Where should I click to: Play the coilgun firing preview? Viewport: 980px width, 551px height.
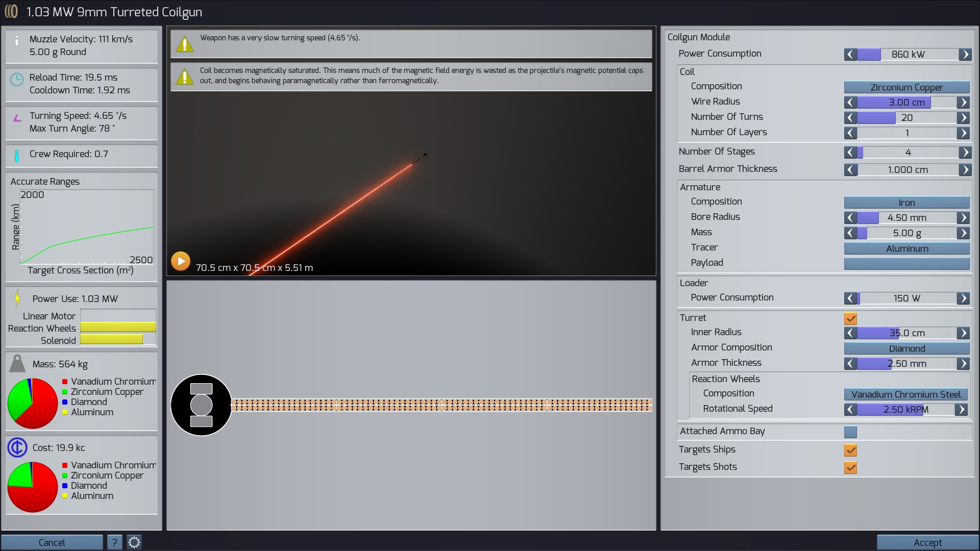(x=180, y=261)
